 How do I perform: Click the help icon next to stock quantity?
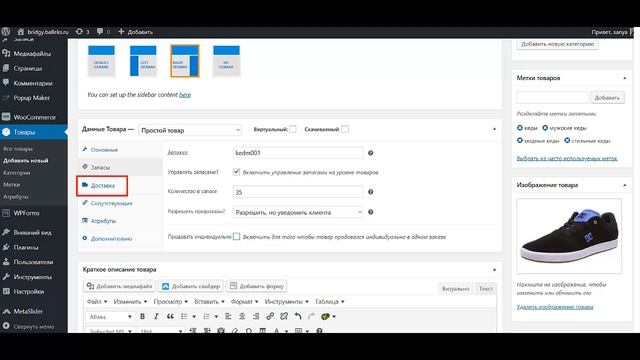[371, 191]
